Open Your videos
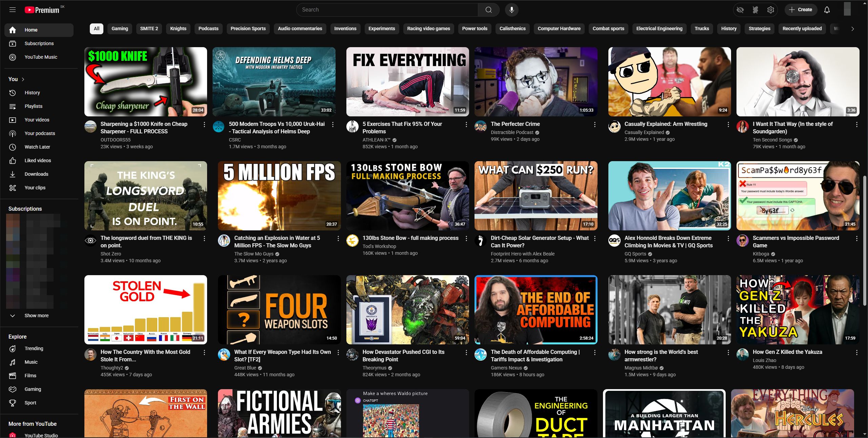The width and height of the screenshot is (868, 438). coord(39,120)
